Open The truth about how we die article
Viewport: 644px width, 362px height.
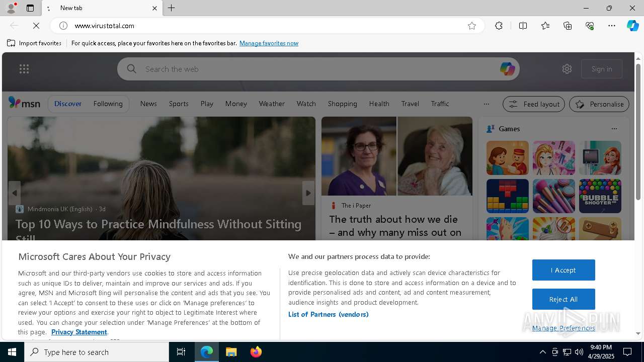[395, 226]
